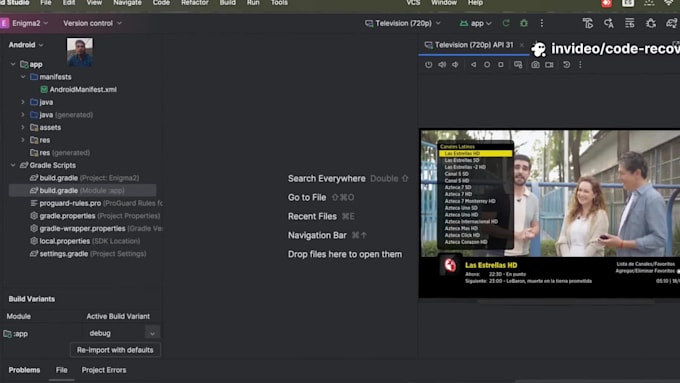
Task: Collapse the app module tree node
Action: [x=13, y=64]
